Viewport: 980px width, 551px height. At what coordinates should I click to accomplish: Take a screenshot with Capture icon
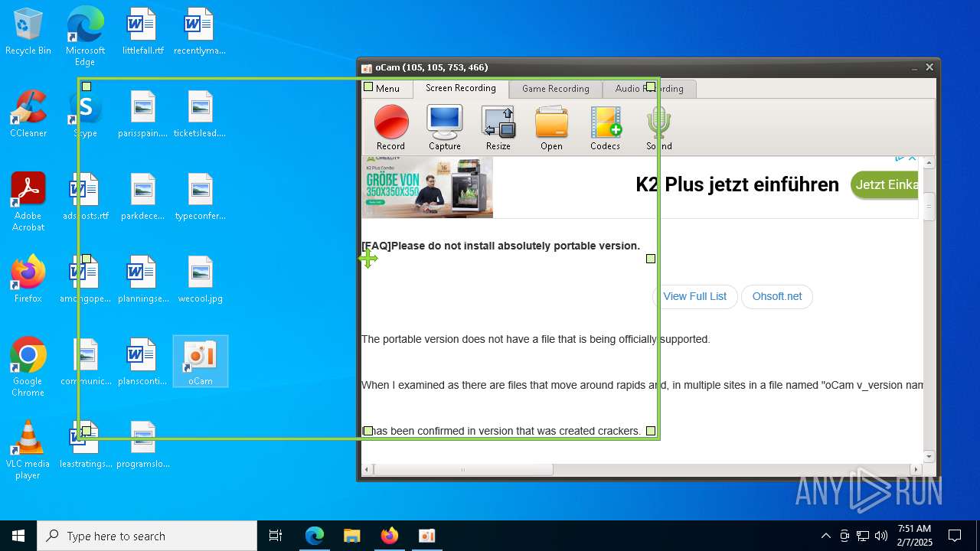tap(445, 128)
